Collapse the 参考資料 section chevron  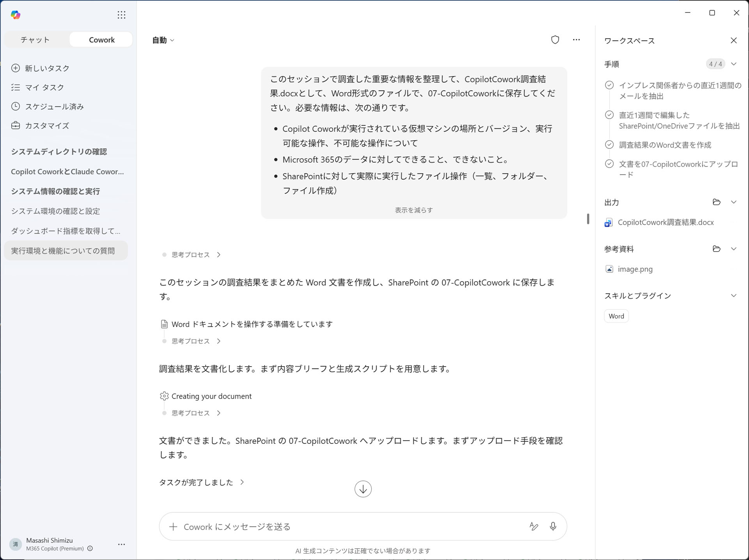pos(733,249)
